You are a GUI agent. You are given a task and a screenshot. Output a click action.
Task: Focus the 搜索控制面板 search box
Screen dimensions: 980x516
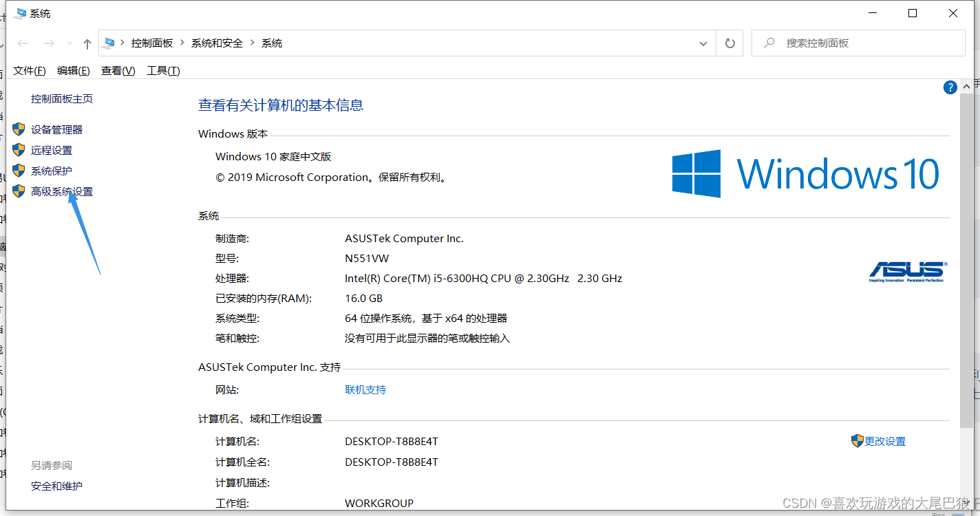tap(858, 43)
